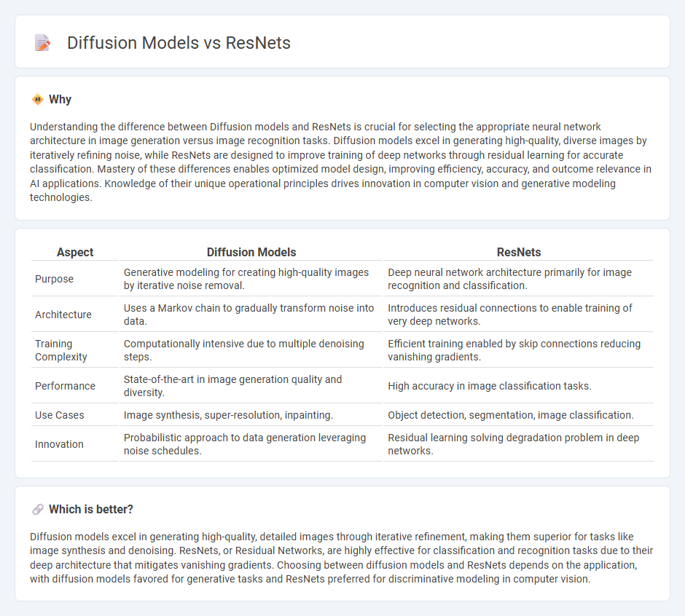This screenshot has height=616, width=685.
Task: Click cell 'Residual learning solving degradation problem'
Action: (x=519, y=444)
